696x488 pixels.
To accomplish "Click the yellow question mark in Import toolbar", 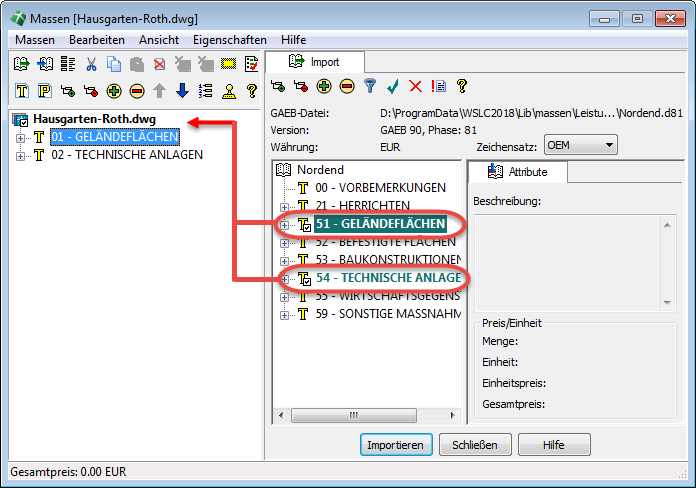I will click(x=461, y=87).
